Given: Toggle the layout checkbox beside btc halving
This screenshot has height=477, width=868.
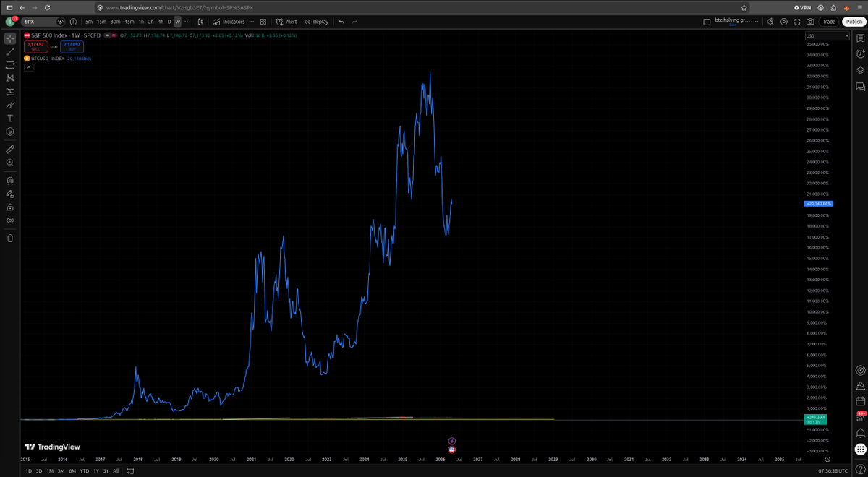Looking at the screenshot, I should 707,22.
